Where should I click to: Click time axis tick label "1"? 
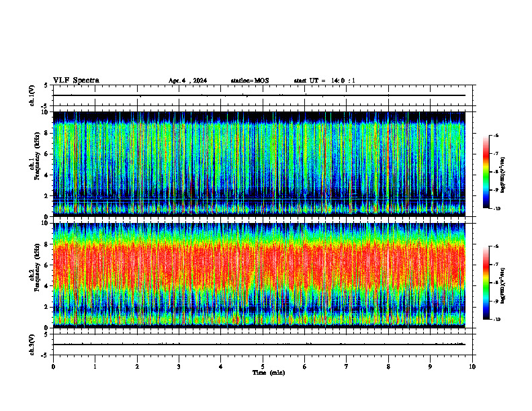pos(95,367)
